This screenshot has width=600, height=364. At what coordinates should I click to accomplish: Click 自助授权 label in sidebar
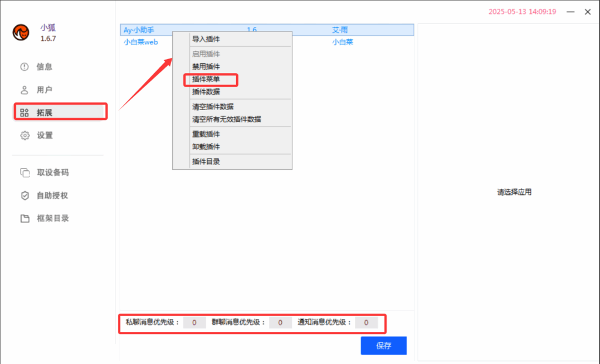pos(52,195)
